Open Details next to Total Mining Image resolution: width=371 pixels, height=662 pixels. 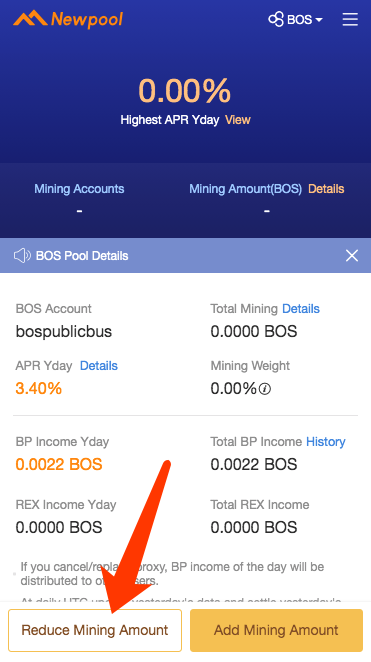[301, 309]
